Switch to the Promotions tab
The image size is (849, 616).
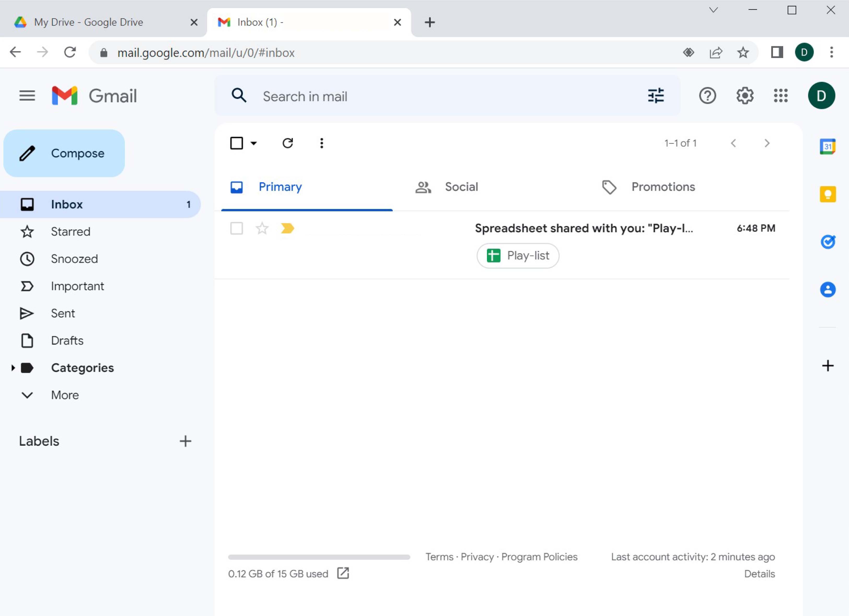[x=662, y=187]
